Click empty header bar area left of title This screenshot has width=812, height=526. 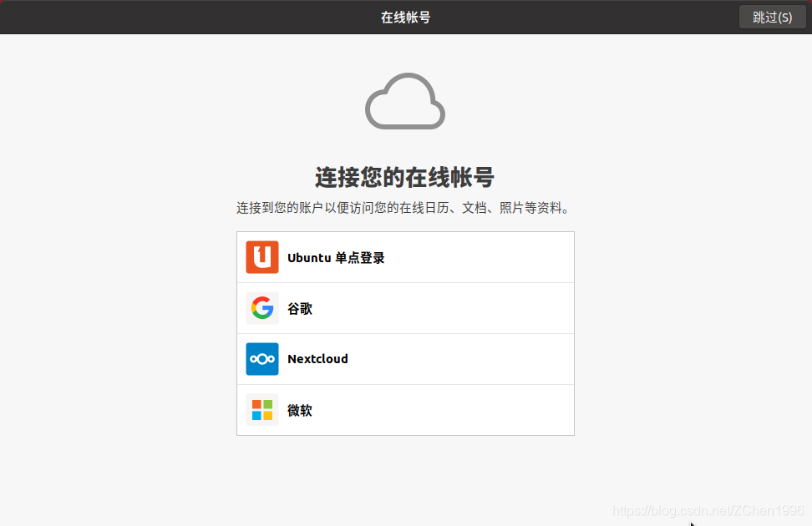click(181, 17)
